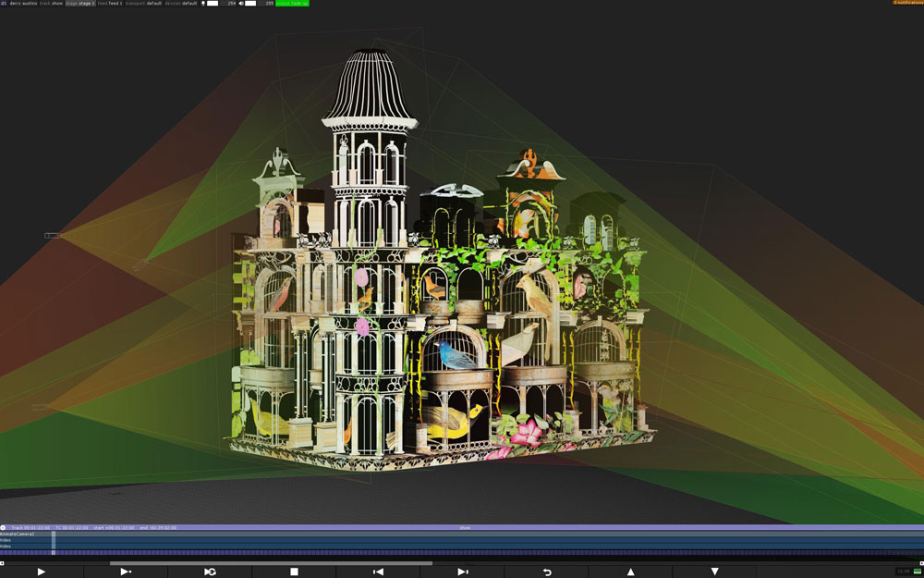This screenshot has width=924, height=578.
Task: Click the timeline horizontal scrollbar
Action: [270, 562]
